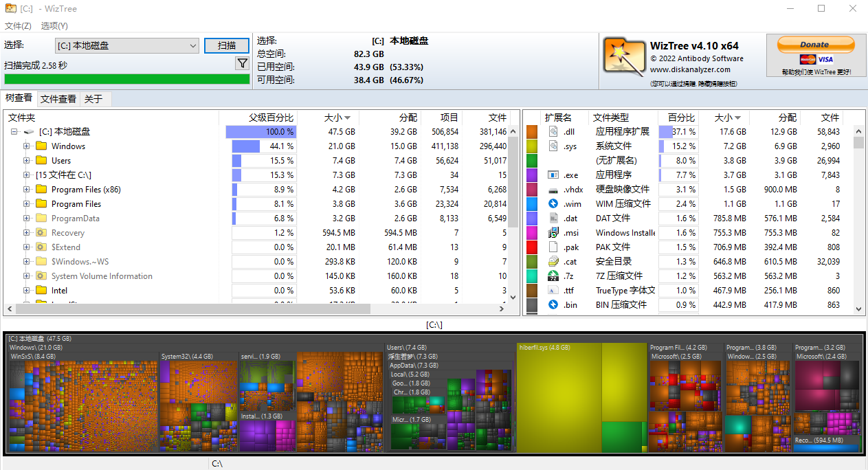The width and height of the screenshot is (868, 470).
Task: Expand the Users tree node
Action: click(26, 160)
